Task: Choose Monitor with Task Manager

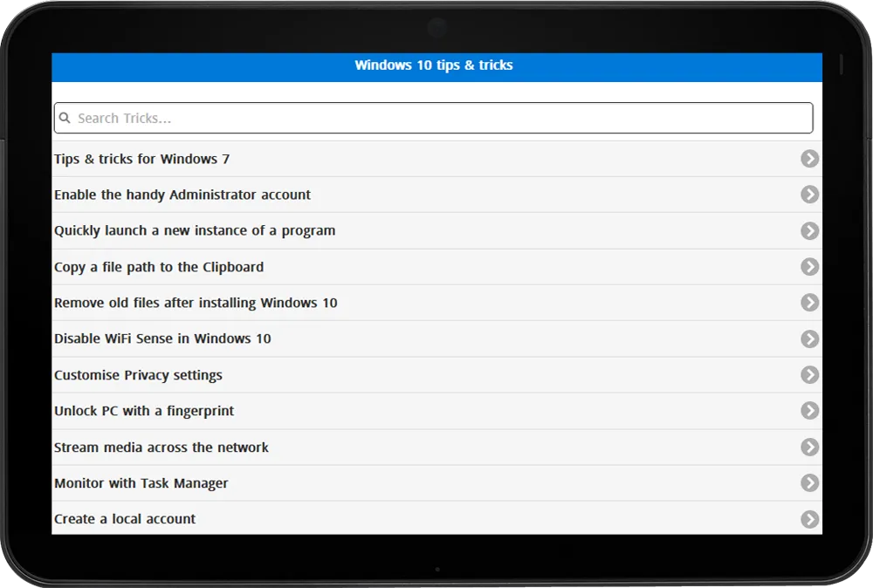Action: point(436,482)
